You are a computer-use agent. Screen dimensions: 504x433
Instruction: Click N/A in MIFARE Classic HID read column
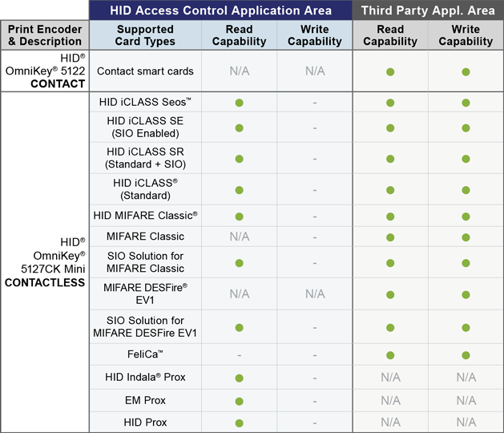coord(240,237)
